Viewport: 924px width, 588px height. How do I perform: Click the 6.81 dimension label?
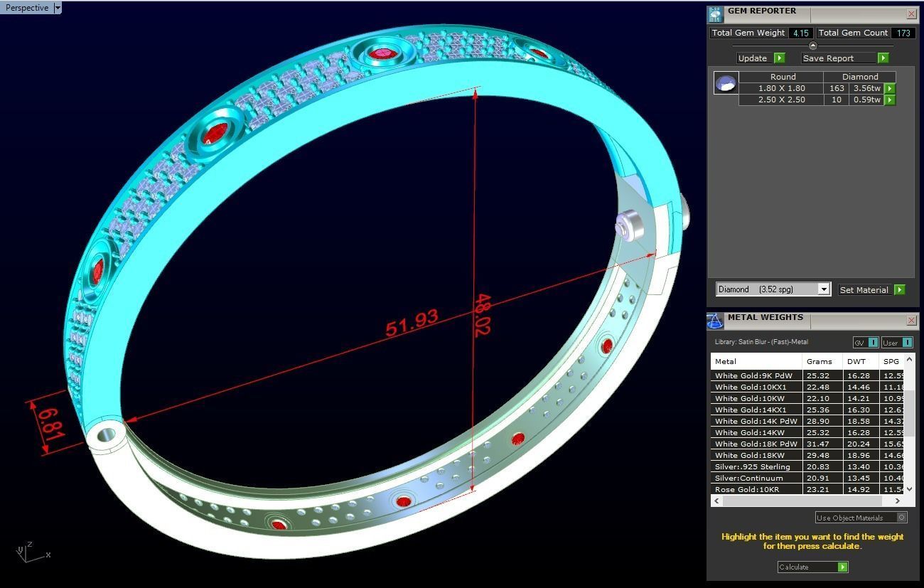click(52, 424)
